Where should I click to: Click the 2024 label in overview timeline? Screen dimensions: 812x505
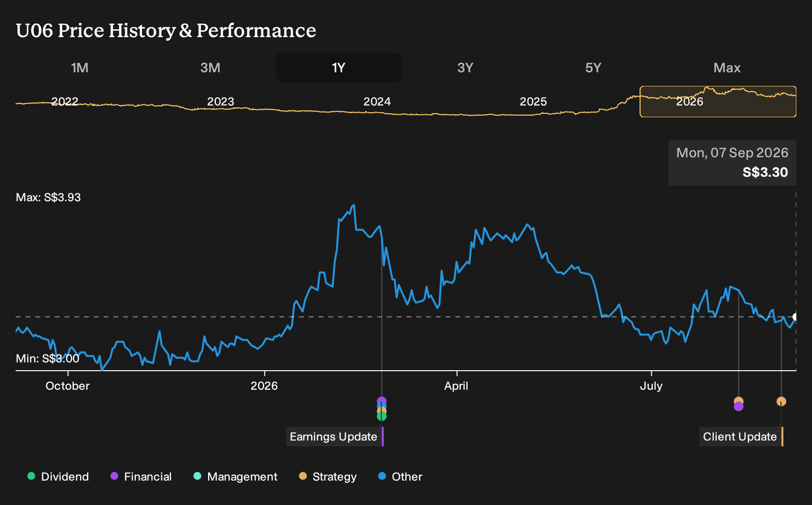pyautogui.click(x=377, y=102)
